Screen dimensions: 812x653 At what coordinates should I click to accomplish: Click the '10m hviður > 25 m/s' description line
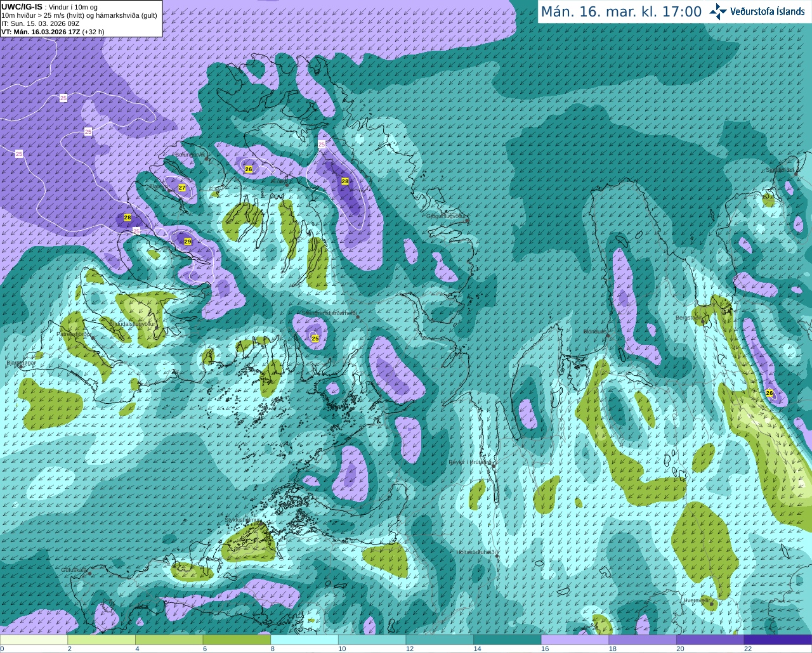click(79, 15)
